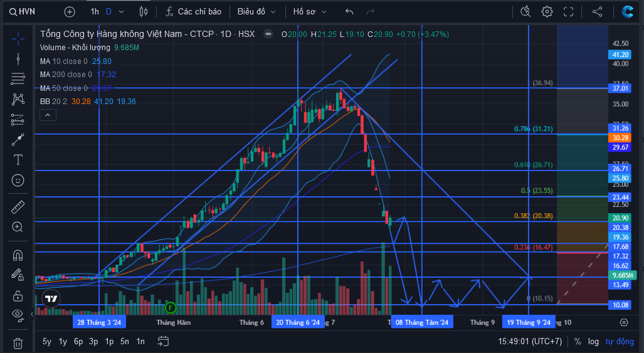Activate the ruler measure tool
Viewport: 644px width, 353px height.
point(18,208)
